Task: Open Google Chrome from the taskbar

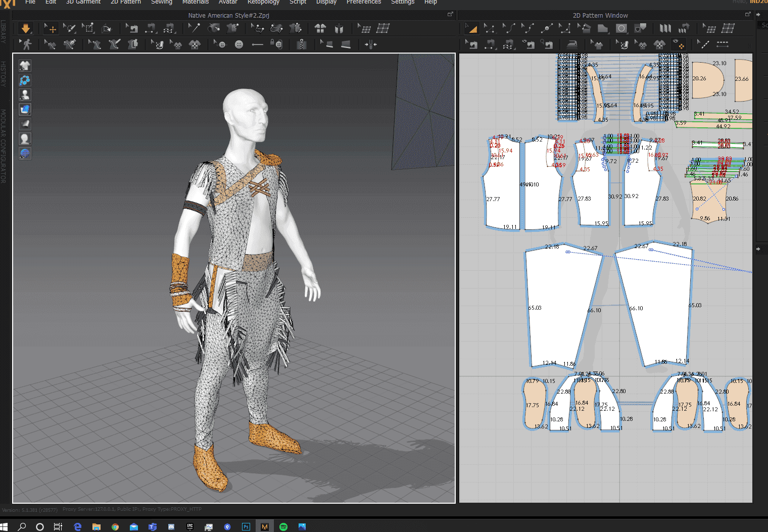Action: coord(115,526)
